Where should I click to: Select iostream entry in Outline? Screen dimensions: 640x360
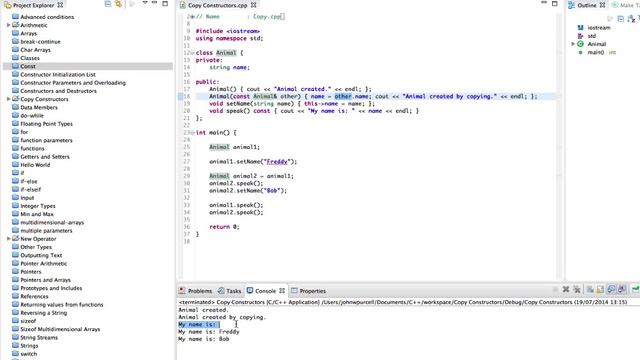599,27
